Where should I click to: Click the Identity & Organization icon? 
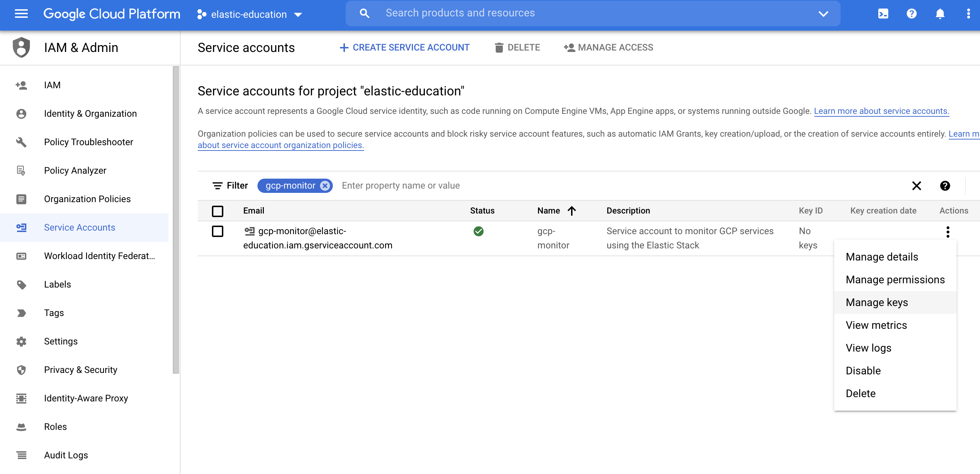coord(21,113)
